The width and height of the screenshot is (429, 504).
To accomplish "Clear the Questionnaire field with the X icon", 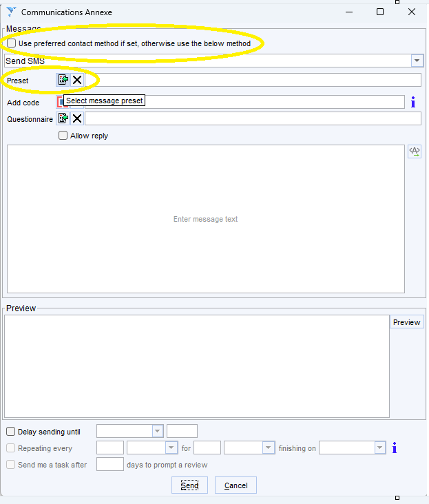I will [x=77, y=118].
